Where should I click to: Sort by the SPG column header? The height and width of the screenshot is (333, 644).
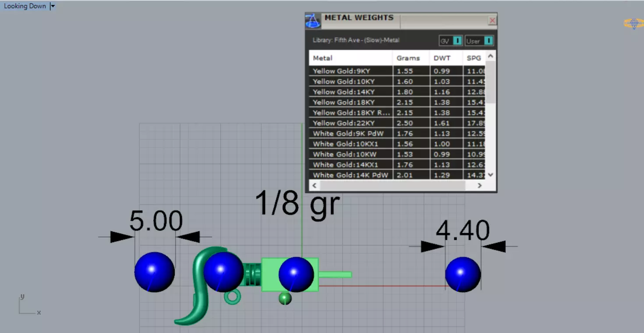(474, 58)
